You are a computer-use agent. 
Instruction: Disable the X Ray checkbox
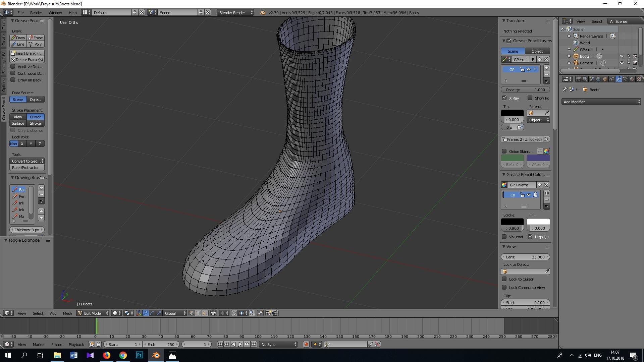click(x=504, y=98)
